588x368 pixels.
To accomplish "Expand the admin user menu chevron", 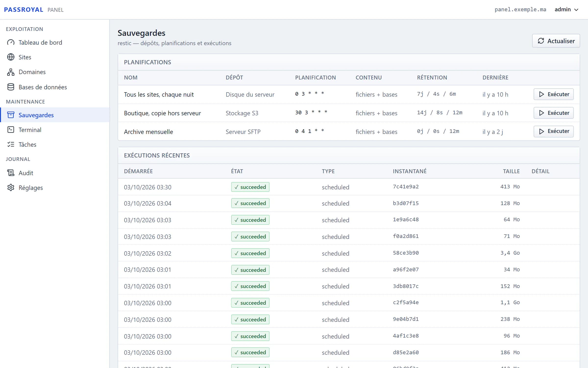I will coord(576,10).
